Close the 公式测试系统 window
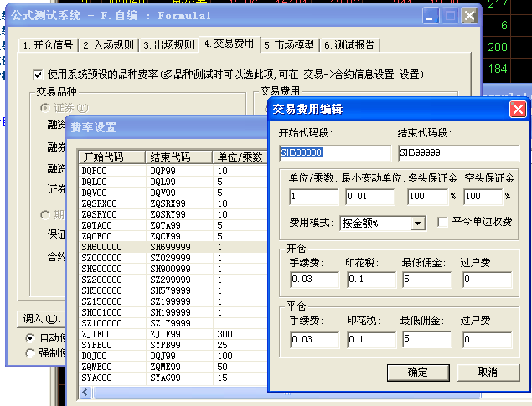This screenshot has height=406, width=532. click(x=470, y=16)
